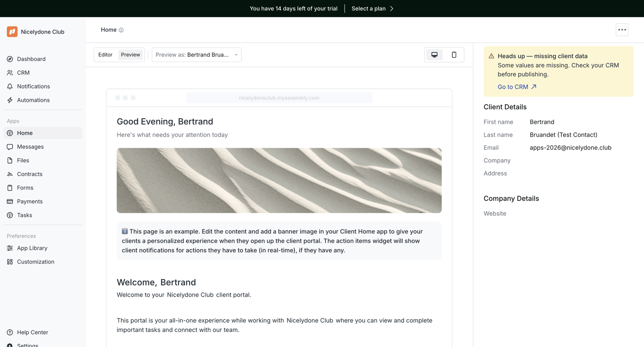
Task: Click the Forms clipboard icon
Action: click(x=10, y=188)
